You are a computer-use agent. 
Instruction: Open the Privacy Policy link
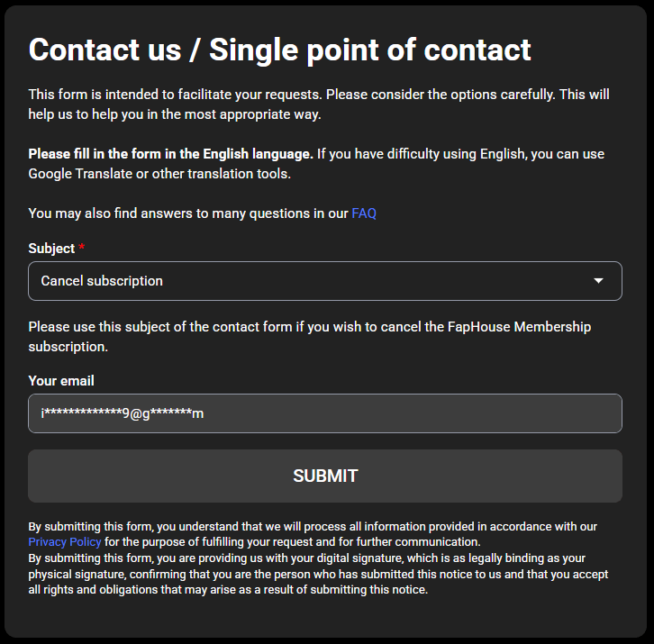click(x=65, y=542)
